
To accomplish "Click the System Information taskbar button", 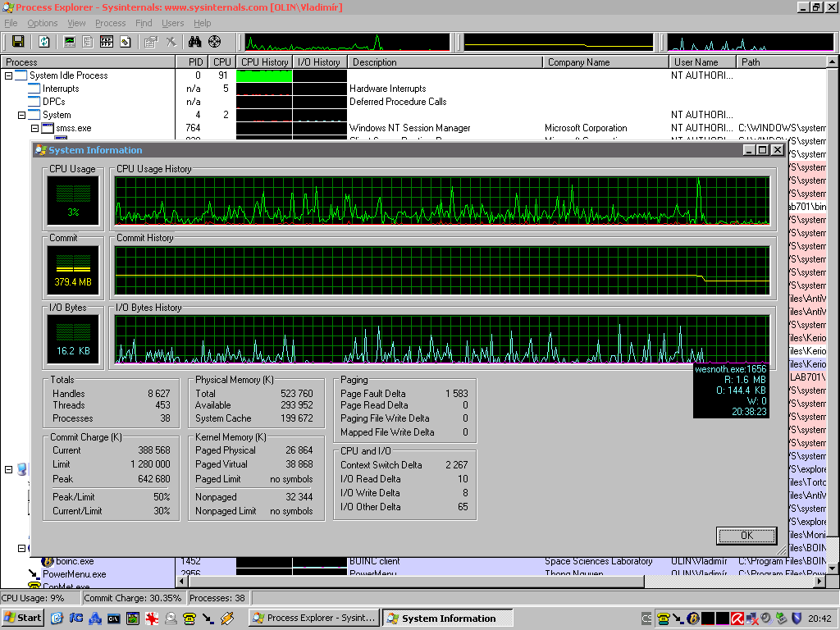I will click(448, 619).
